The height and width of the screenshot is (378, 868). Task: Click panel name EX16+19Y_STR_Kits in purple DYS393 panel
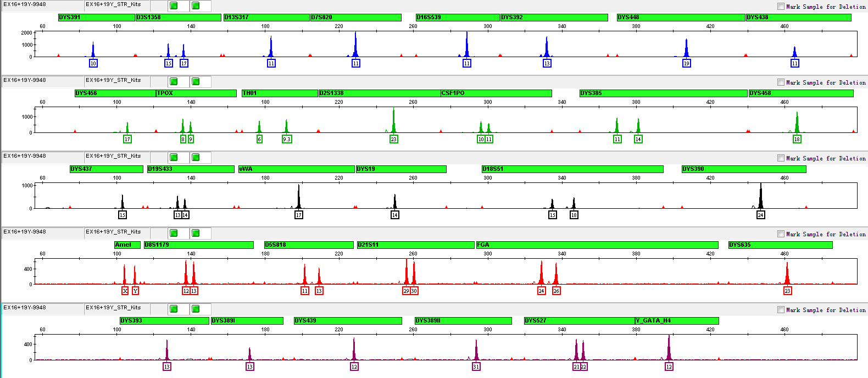[x=113, y=308]
